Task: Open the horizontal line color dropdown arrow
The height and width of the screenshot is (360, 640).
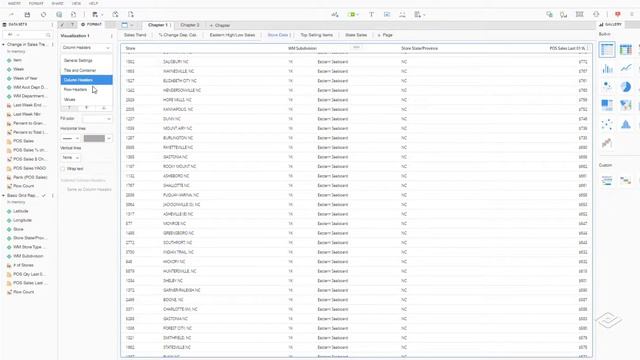Action: point(109,138)
